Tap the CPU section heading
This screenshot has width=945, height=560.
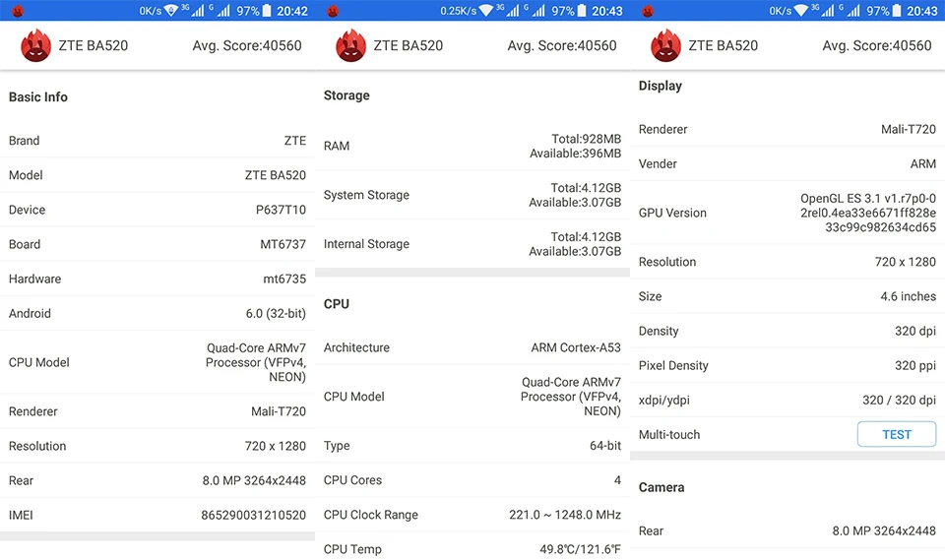tap(337, 304)
